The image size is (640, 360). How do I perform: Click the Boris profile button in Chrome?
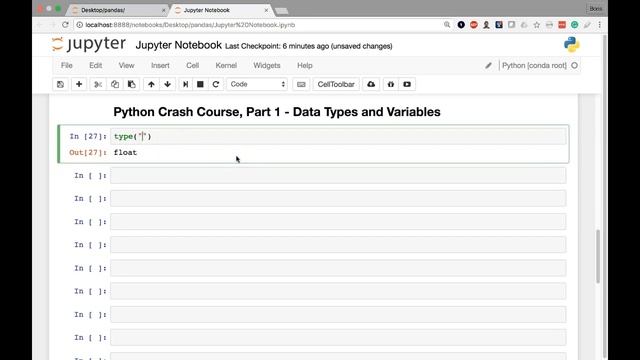point(596,9)
